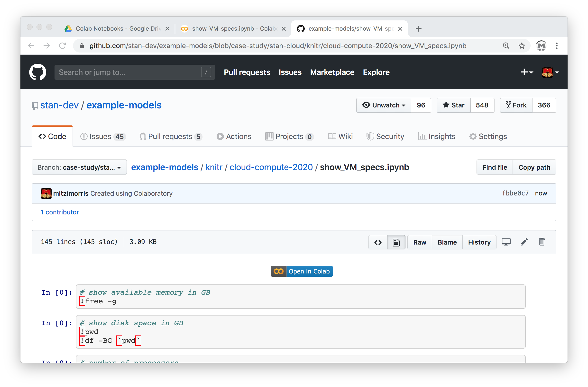The height and width of the screenshot is (387, 588).
Task: Switch to rendered document view toggle
Action: (396, 242)
